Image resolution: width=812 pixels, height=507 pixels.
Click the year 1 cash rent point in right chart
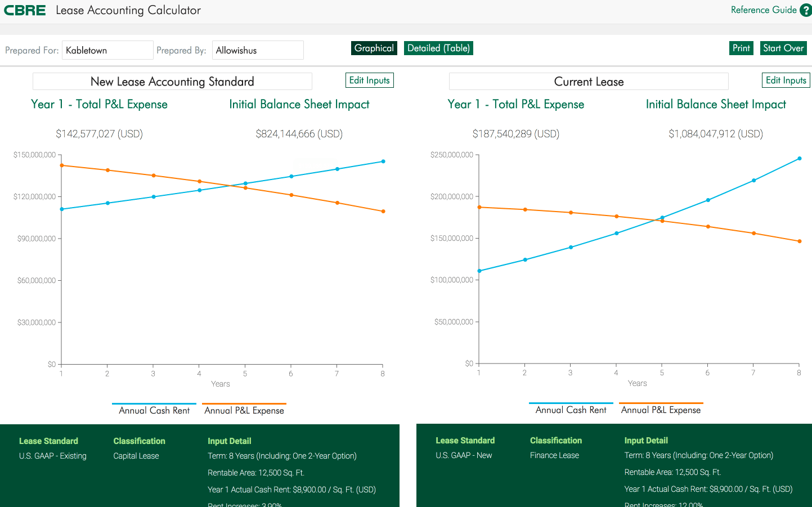click(x=479, y=271)
